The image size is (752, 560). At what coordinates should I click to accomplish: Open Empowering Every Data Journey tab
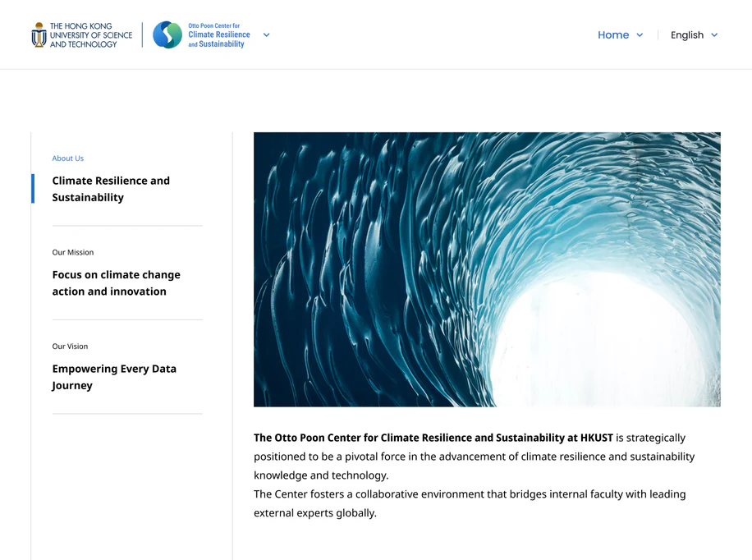point(114,377)
